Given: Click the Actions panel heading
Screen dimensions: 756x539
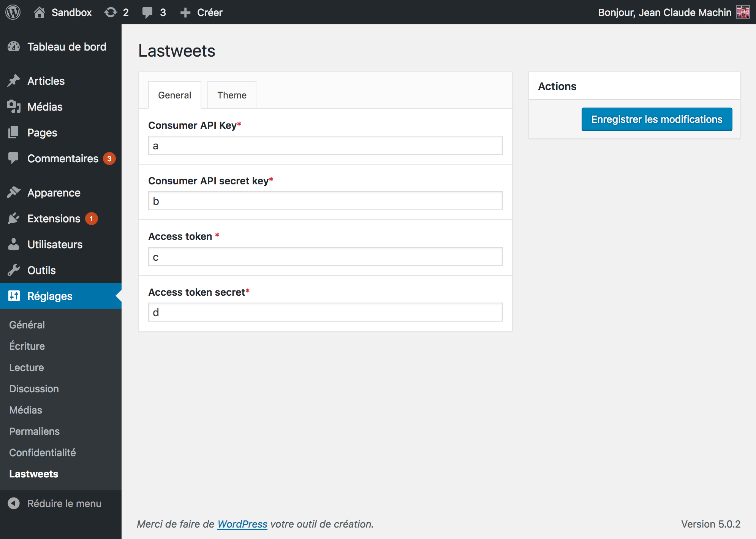Looking at the screenshot, I should [557, 86].
